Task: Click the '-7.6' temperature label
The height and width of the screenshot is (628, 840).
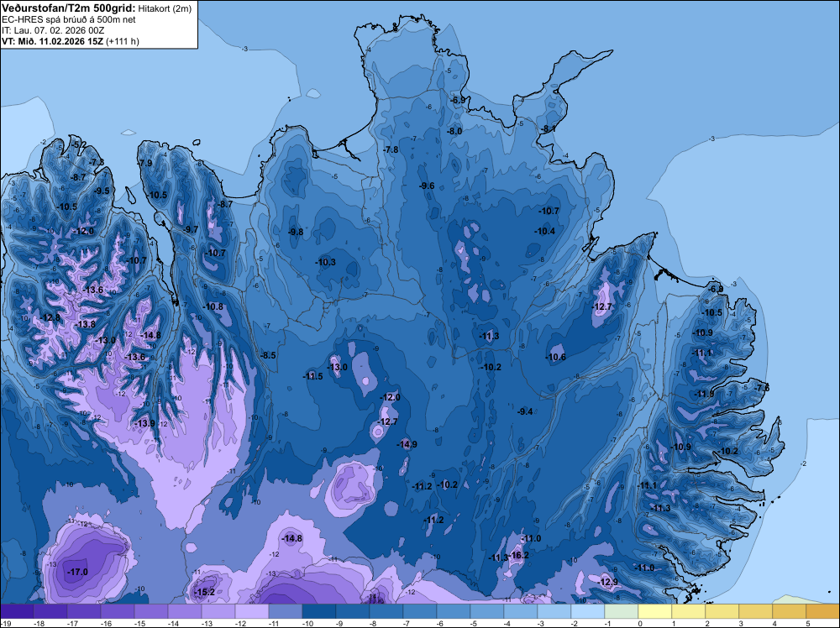Action: 762,388
